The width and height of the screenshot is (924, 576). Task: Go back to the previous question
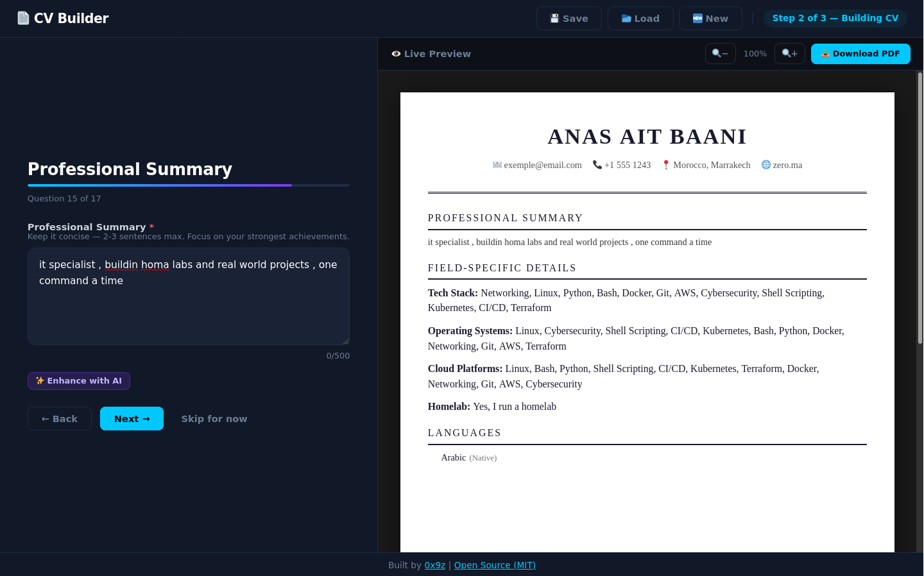click(60, 419)
